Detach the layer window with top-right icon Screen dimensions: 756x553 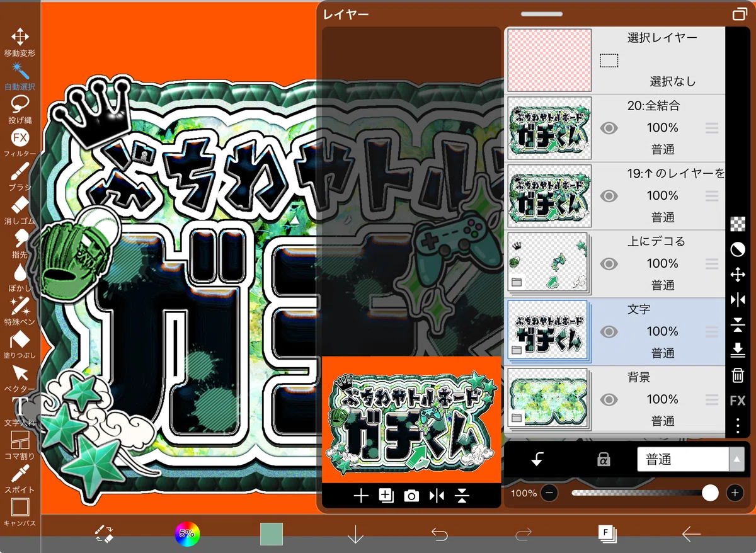739,14
